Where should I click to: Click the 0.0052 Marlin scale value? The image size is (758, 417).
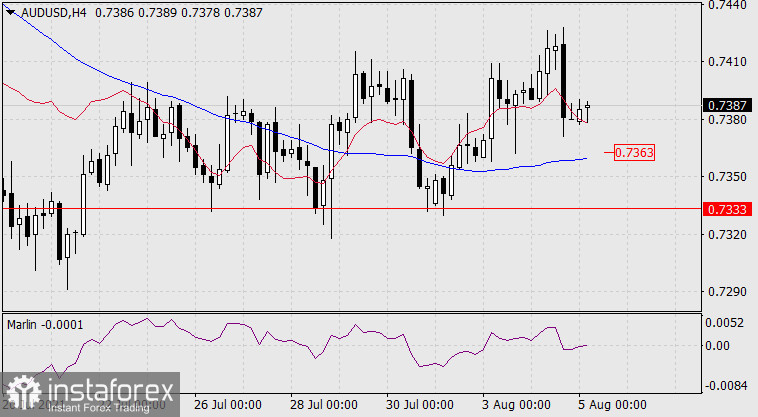[725, 324]
